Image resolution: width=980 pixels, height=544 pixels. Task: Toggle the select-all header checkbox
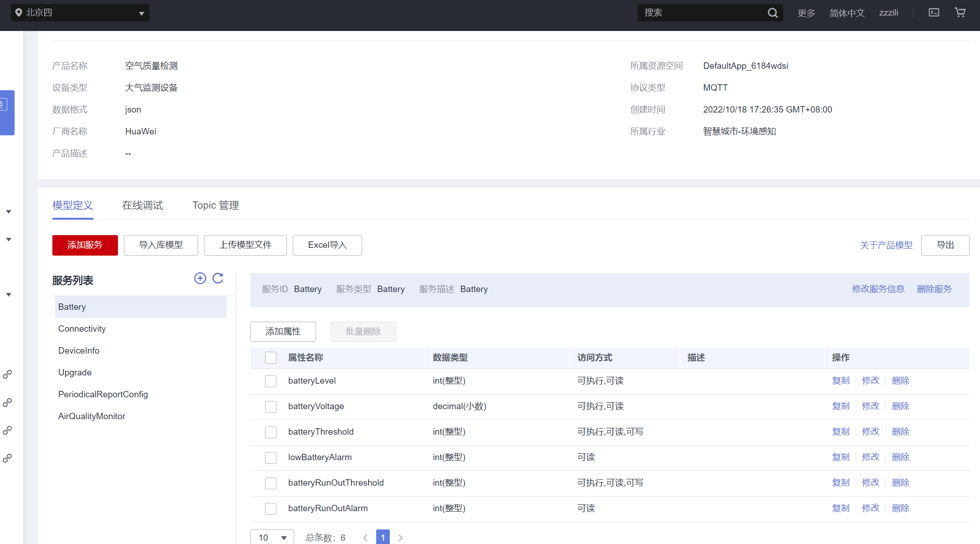point(271,358)
